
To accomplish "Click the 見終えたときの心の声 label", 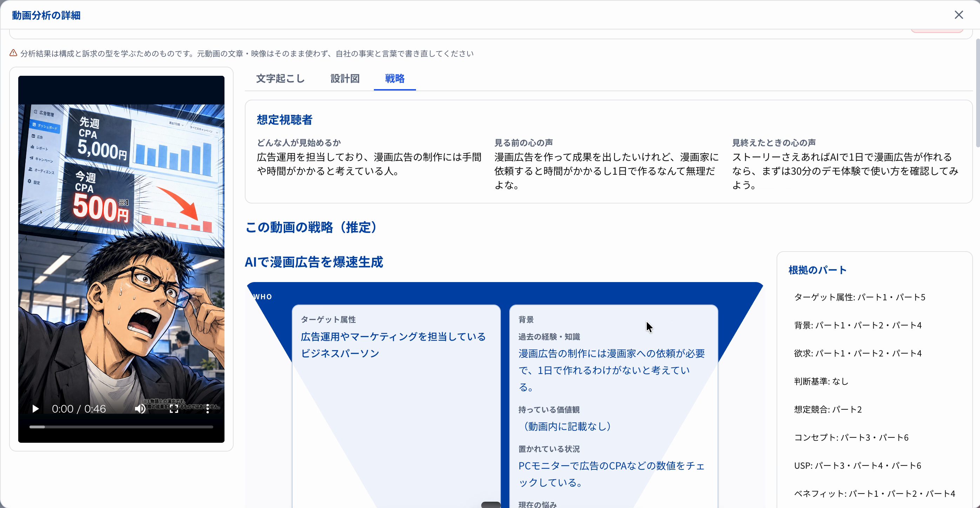I will pos(774,143).
